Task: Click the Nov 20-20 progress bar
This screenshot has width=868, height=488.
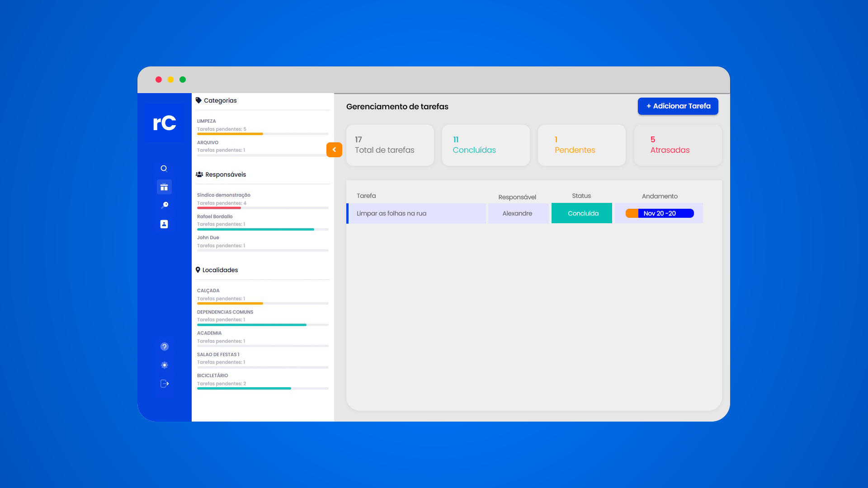Action: click(659, 213)
